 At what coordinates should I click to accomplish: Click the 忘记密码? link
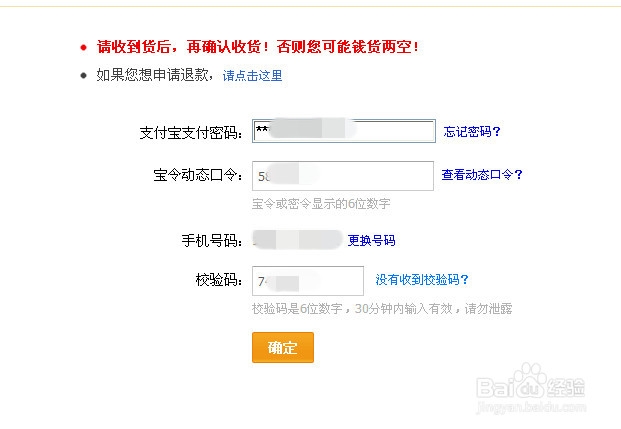click(x=472, y=131)
